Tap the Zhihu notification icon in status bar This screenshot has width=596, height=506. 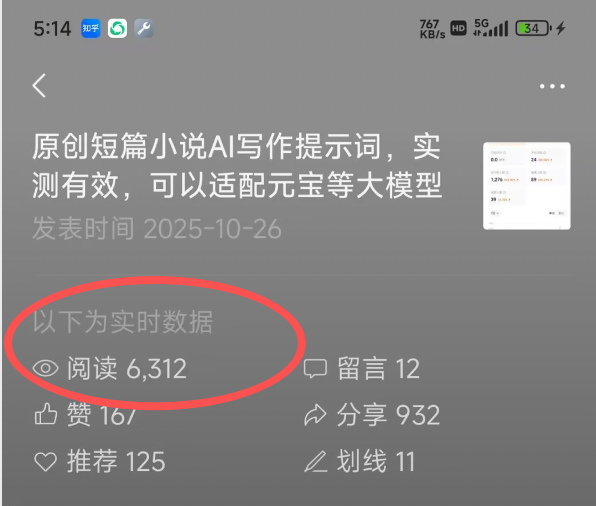click(90, 29)
